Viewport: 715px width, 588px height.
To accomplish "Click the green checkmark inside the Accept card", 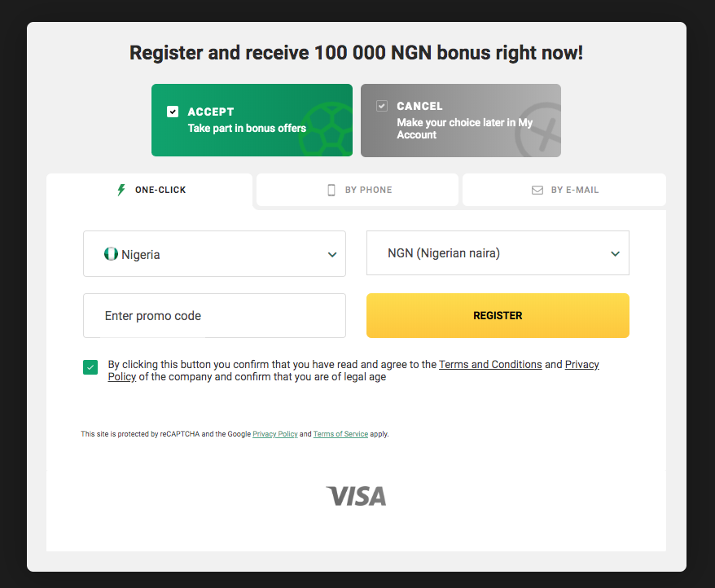I will click(172, 112).
